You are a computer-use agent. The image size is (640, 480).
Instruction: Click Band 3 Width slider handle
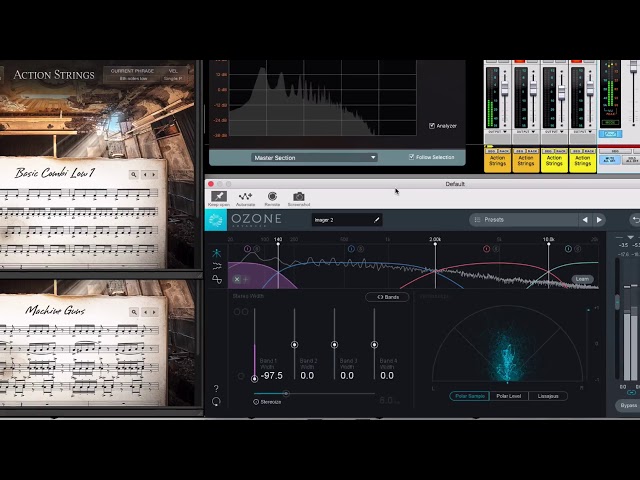(x=334, y=345)
